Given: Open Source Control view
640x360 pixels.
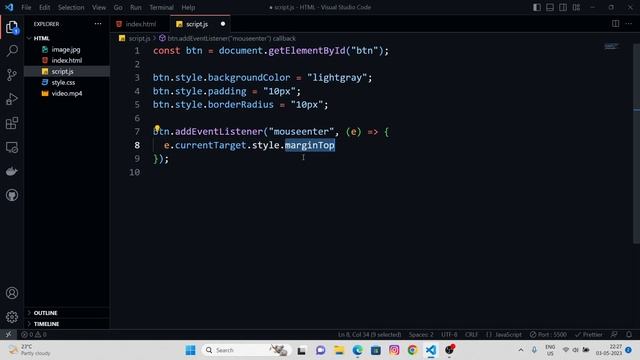Looking at the screenshot, I should [x=12, y=75].
